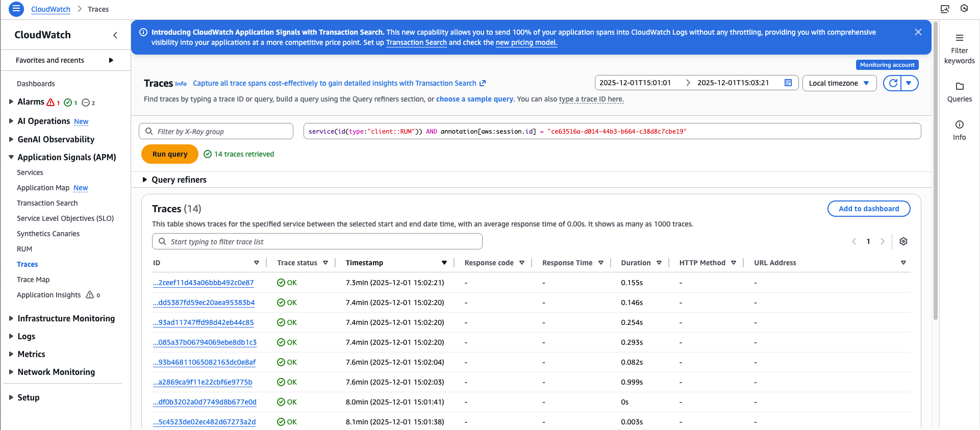The height and width of the screenshot is (430, 980).
Task: Expand AI Operations group
Action: 11,121
